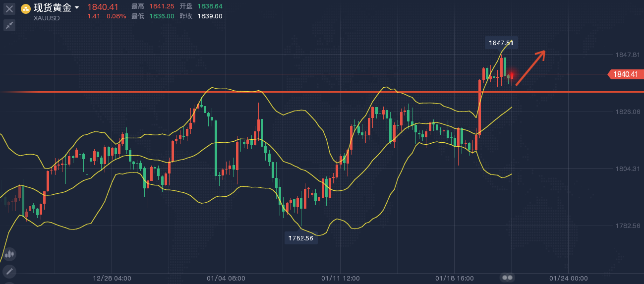The height and width of the screenshot is (284, 644).
Task: Click the XAUUSD symbol code
Action: coord(47,18)
